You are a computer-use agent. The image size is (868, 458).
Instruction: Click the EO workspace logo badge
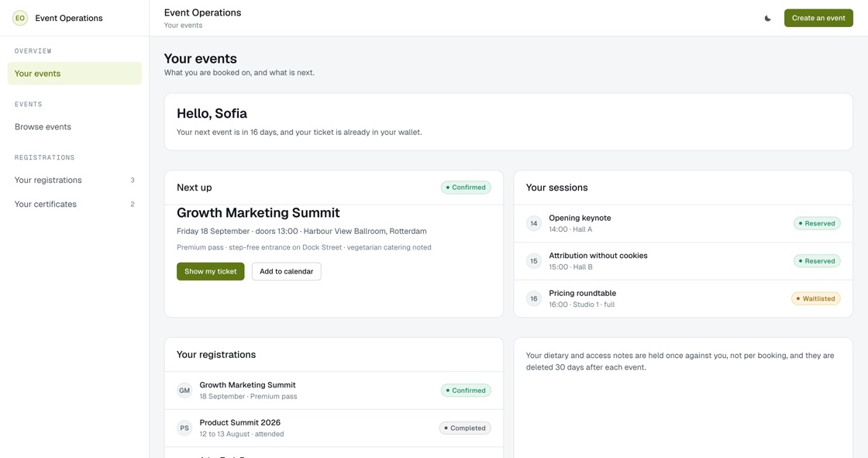pyautogui.click(x=20, y=19)
